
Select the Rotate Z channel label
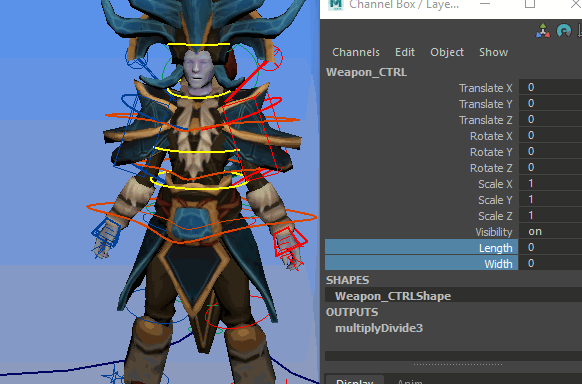click(491, 168)
